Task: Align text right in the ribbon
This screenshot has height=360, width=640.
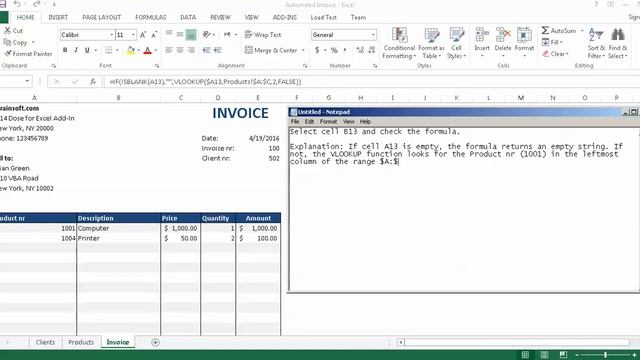Action: click(x=191, y=50)
